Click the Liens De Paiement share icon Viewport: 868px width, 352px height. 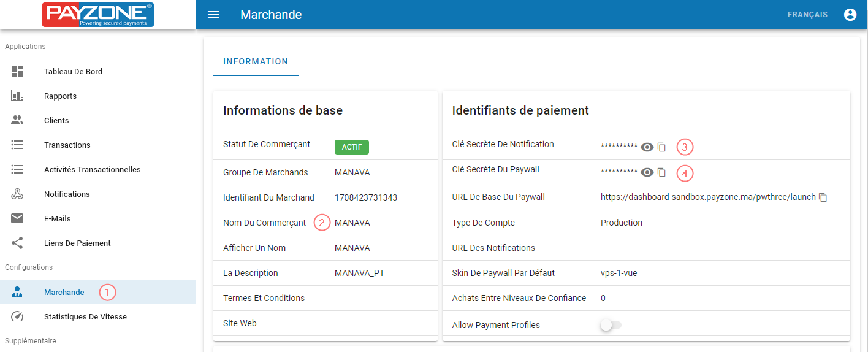coord(17,243)
